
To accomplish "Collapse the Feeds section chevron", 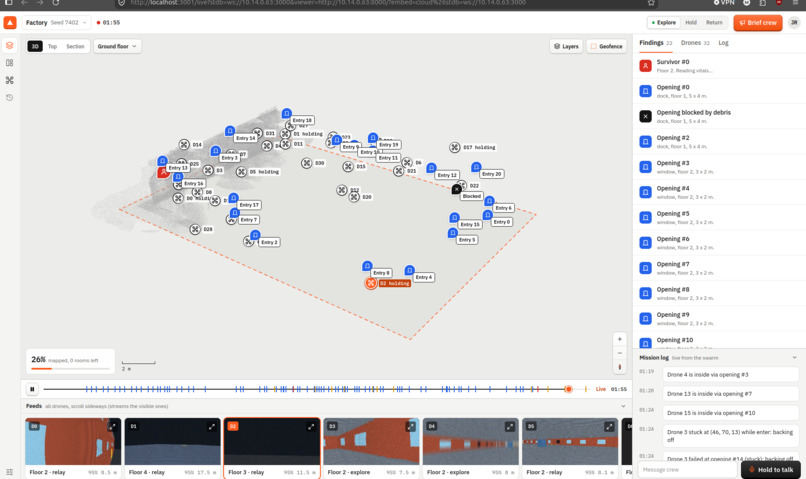I will 623,406.
